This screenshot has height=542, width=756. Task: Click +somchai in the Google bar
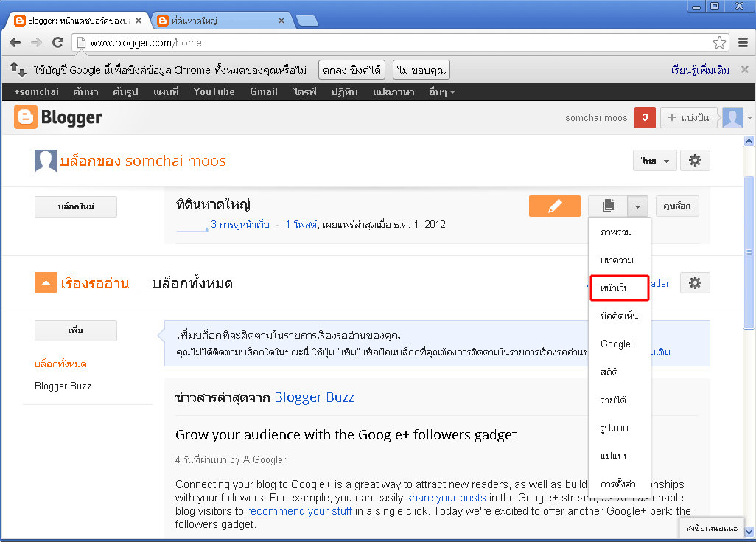pyautogui.click(x=36, y=91)
